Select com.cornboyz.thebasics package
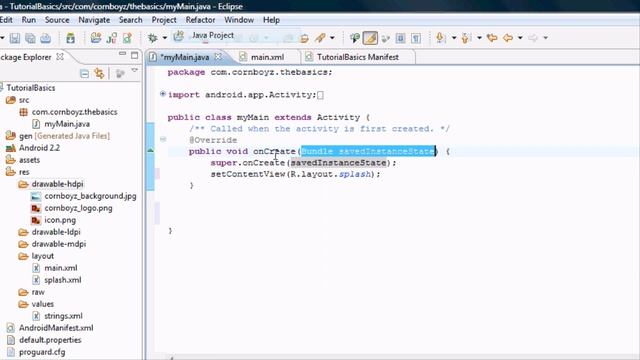The height and width of the screenshot is (360, 640). 74,112
